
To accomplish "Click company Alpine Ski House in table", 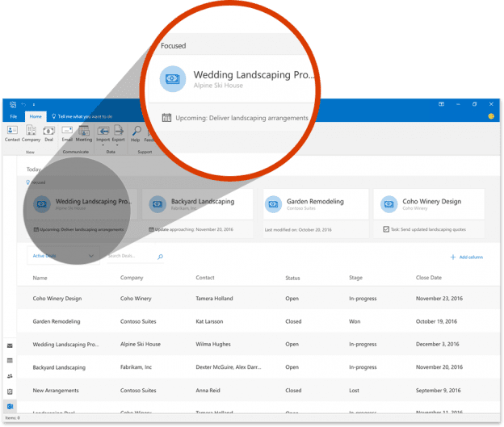I will (141, 344).
